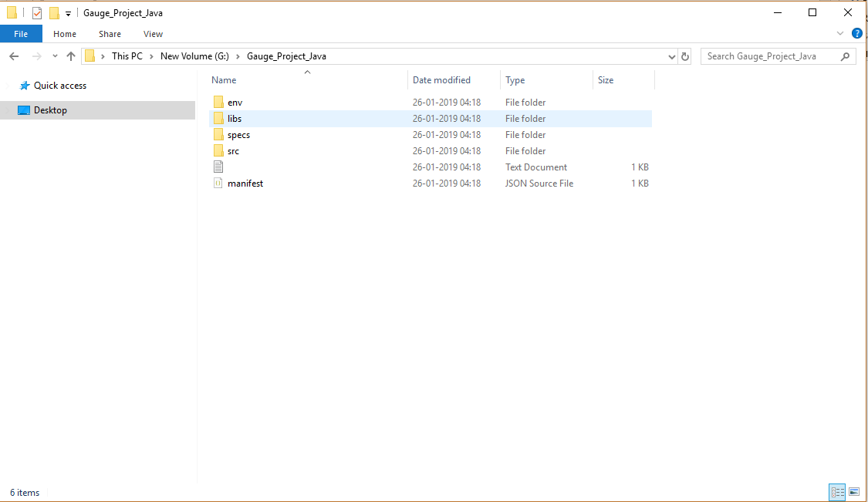The width and height of the screenshot is (868, 502).
Task: Select the specs folder name
Action: point(238,134)
